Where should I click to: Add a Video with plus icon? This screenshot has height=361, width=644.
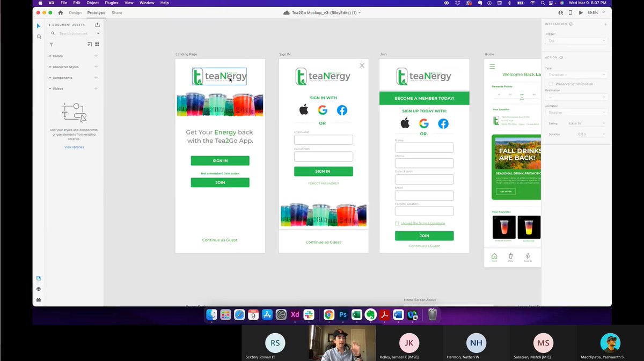pos(96,89)
